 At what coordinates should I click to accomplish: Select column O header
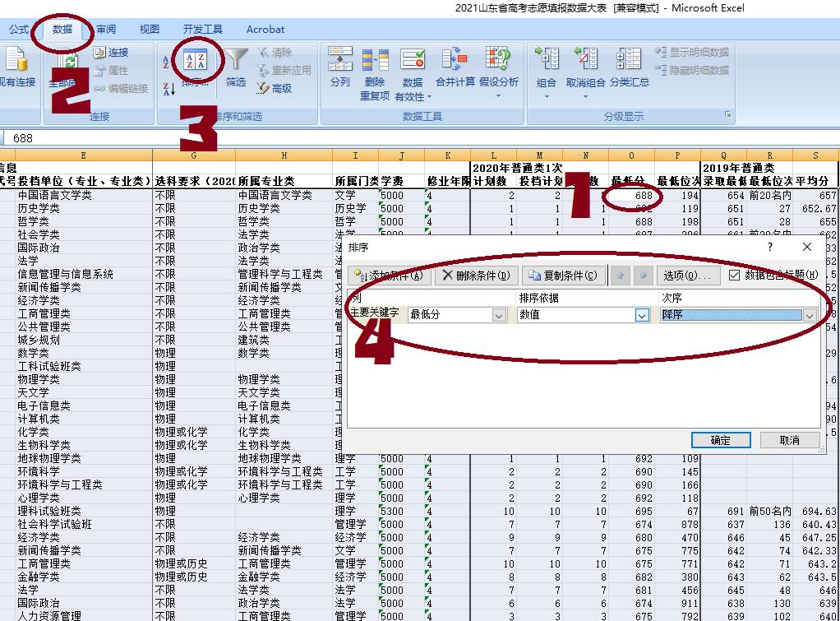pos(631,155)
